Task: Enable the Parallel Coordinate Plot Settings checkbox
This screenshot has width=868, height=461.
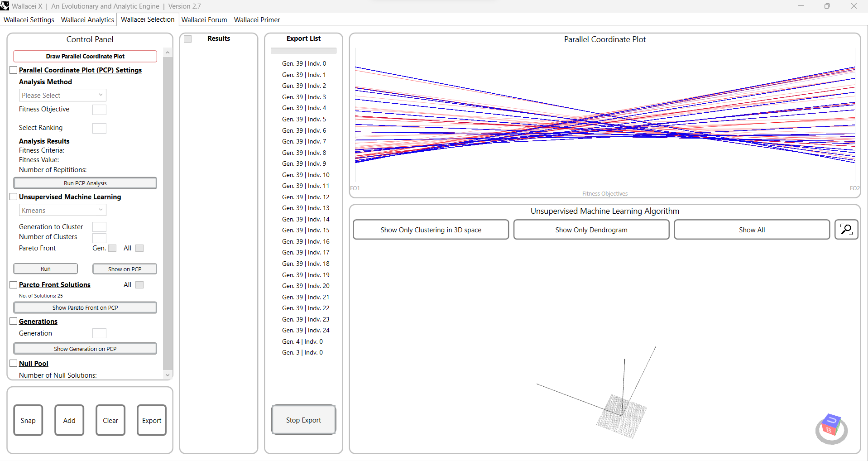Action: (14, 70)
